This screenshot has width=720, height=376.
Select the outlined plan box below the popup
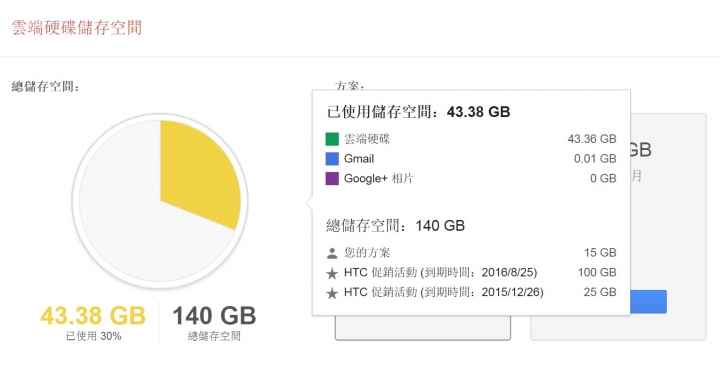coord(423,328)
